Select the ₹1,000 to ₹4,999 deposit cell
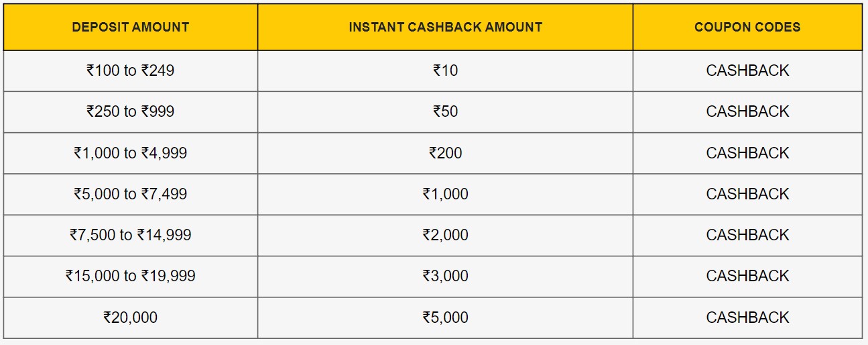 pos(131,153)
